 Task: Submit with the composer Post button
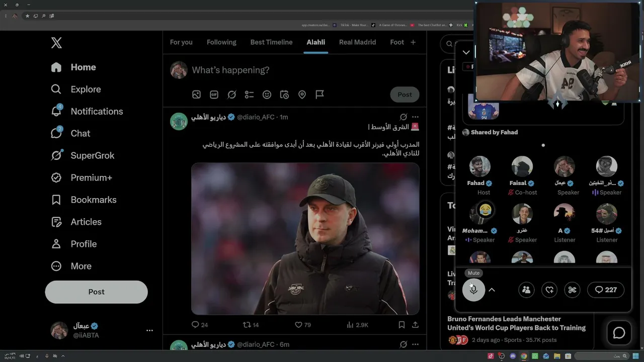[x=405, y=95]
